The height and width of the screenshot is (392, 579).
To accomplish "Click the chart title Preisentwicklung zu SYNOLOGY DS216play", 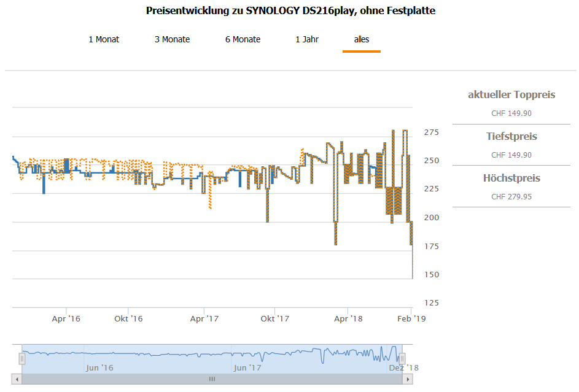I will tap(290, 10).
